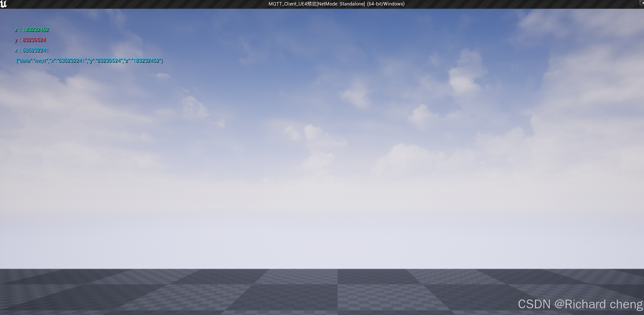
Task: Click the "z":"183232452" part of JSON text
Action: click(x=143, y=61)
